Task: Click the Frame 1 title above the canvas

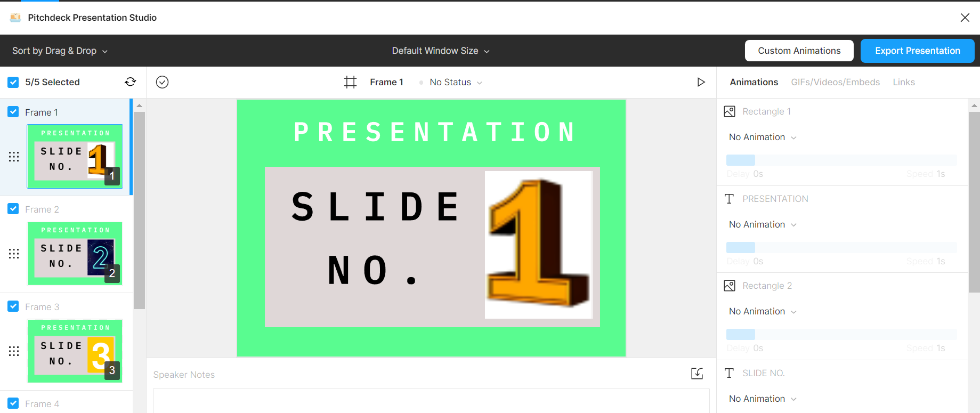Action: pos(386,82)
